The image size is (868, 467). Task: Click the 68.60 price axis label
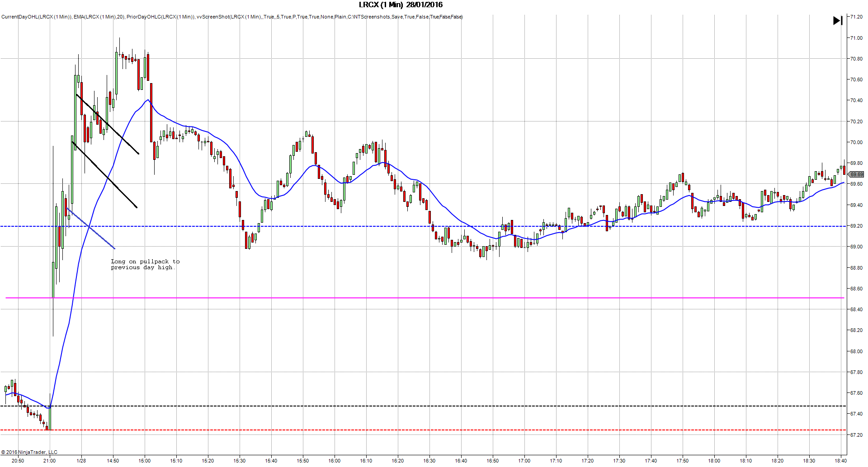click(856, 289)
